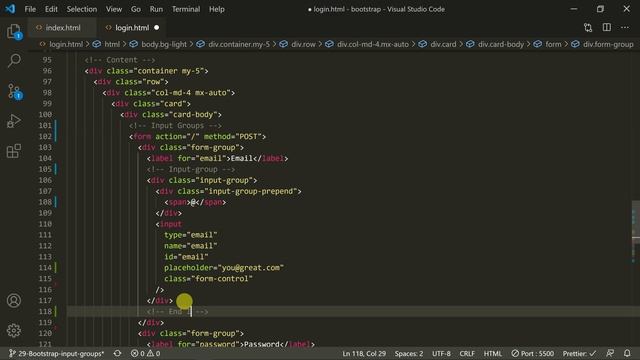The height and width of the screenshot is (360, 640).
Task: Open the Manage gear icon
Action: click(x=14, y=330)
